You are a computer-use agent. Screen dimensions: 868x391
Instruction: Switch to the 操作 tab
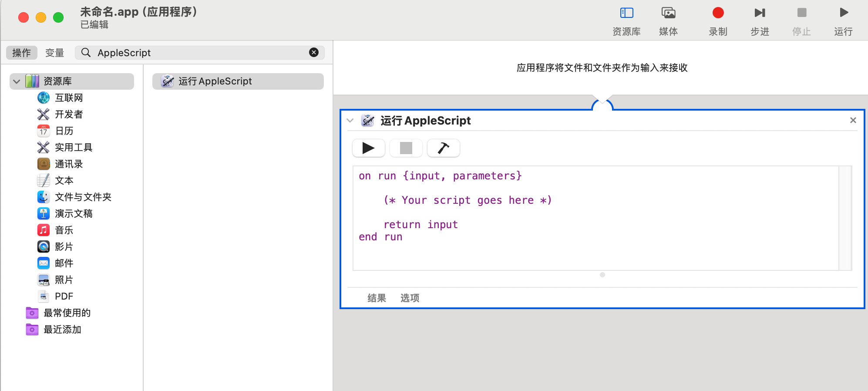(21, 53)
